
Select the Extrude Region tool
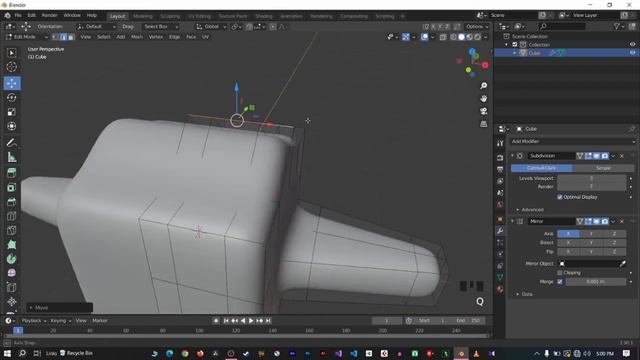click(x=12, y=173)
